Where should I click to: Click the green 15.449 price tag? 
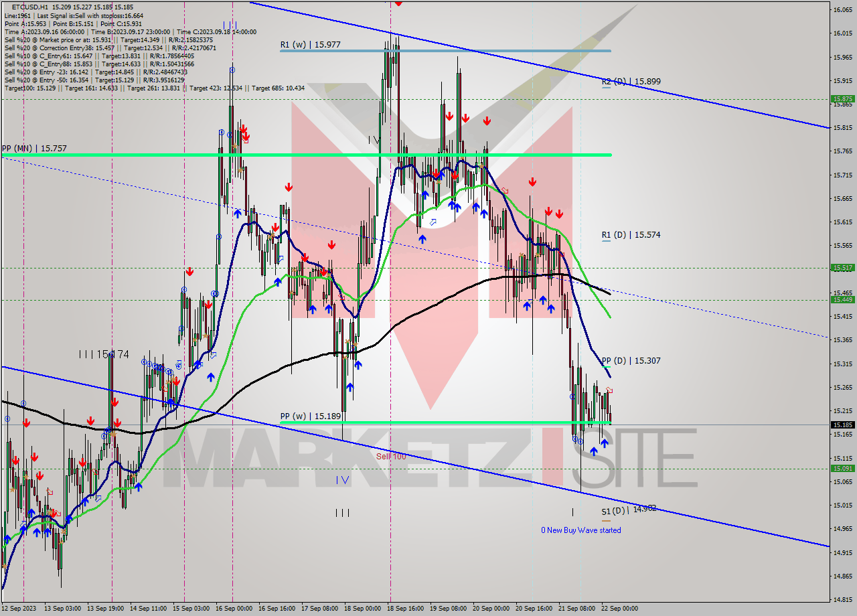pos(842,299)
